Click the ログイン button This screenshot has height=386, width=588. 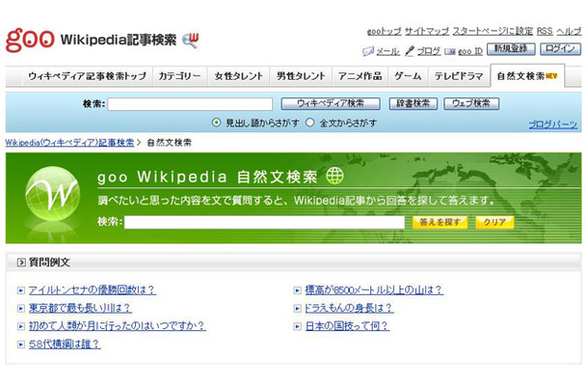560,49
